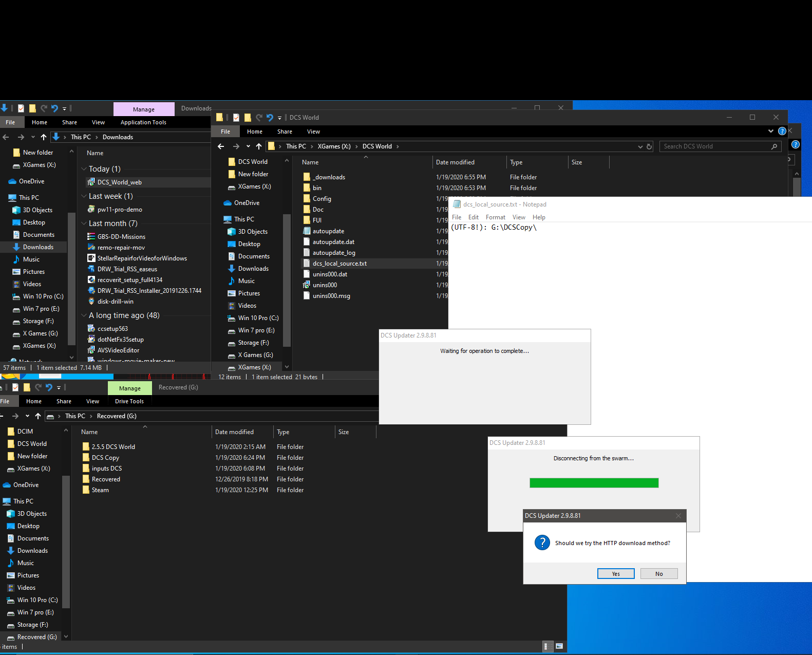The height and width of the screenshot is (655, 812).
Task: Click Yes to try HTTP download
Action: click(x=616, y=574)
